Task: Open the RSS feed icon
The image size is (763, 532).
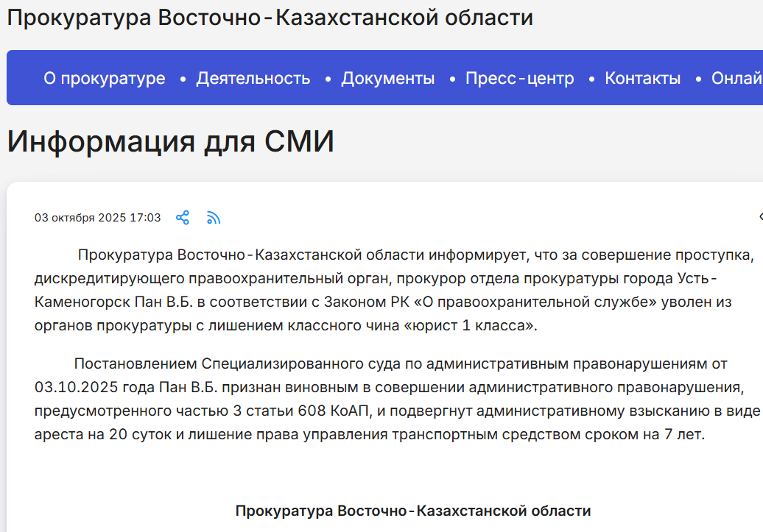Action: click(x=214, y=218)
